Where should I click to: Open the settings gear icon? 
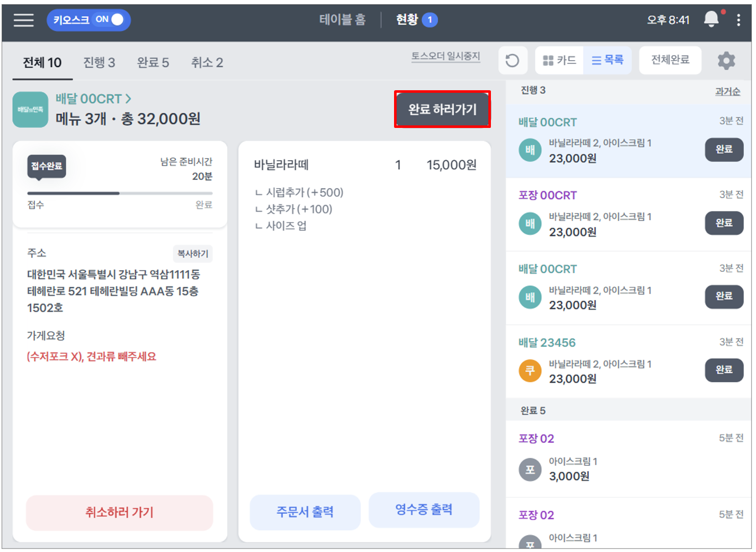726,61
